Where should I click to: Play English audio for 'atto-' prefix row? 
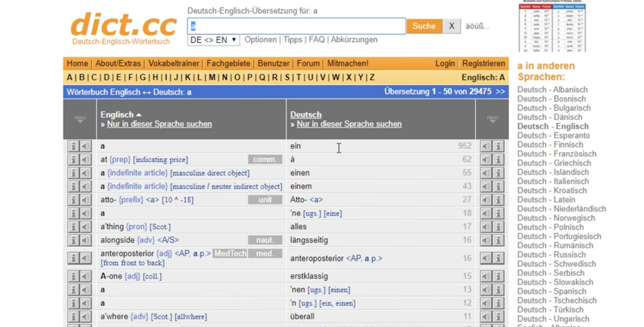[85, 200]
